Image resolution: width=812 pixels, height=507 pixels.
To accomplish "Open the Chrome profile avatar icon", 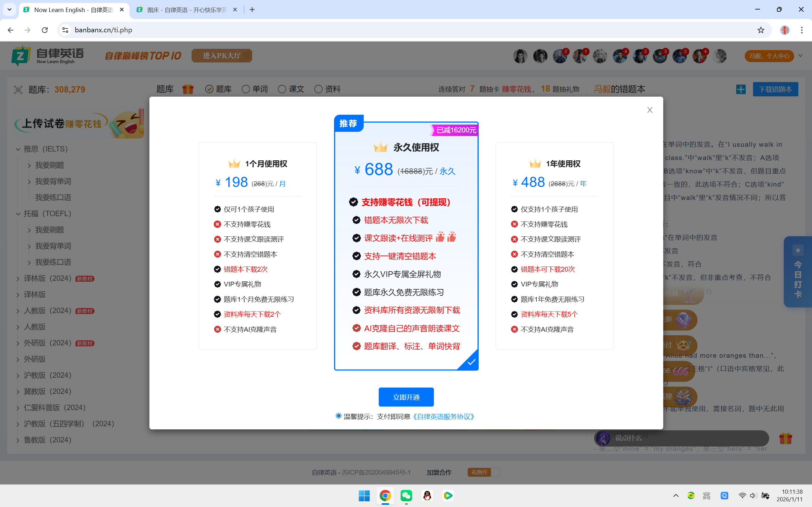I will point(784,30).
